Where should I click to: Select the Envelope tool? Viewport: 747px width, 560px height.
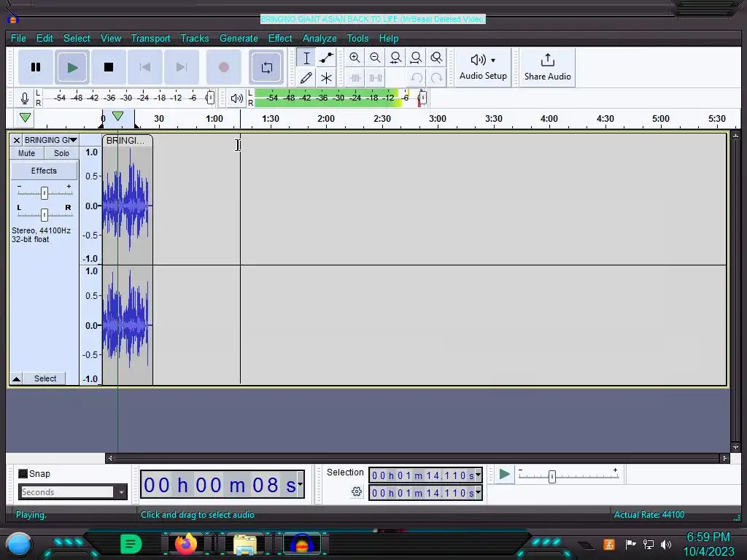tap(326, 58)
